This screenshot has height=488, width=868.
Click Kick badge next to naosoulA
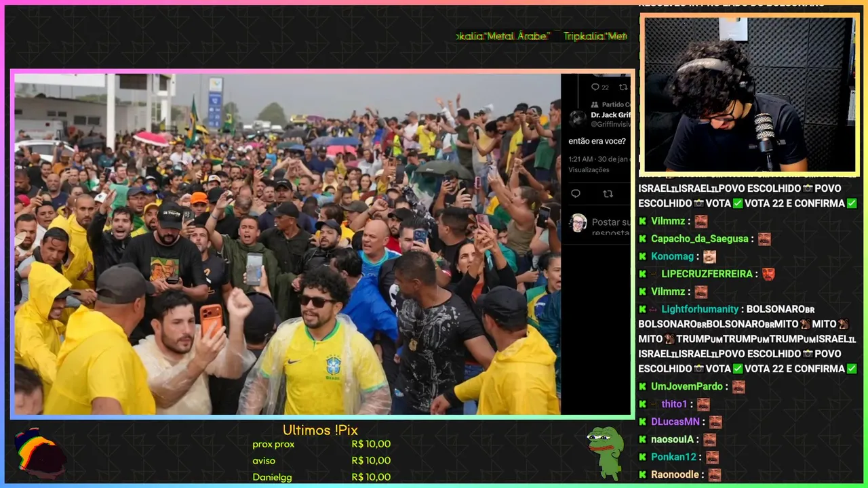[x=643, y=439]
